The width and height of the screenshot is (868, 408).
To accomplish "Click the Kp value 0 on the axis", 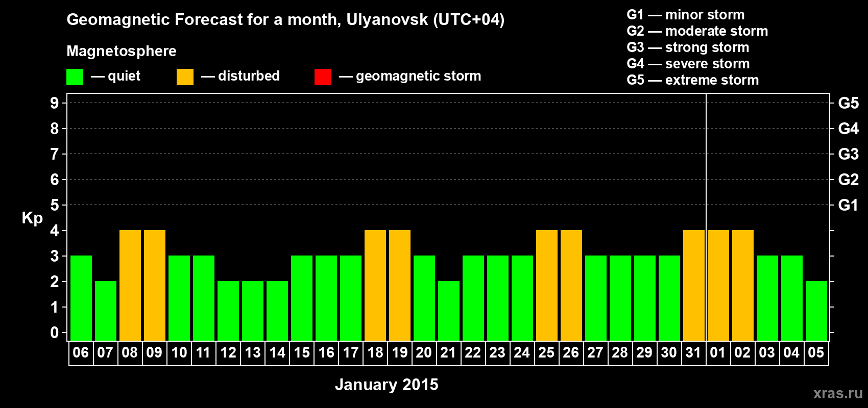I will [55, 333].
